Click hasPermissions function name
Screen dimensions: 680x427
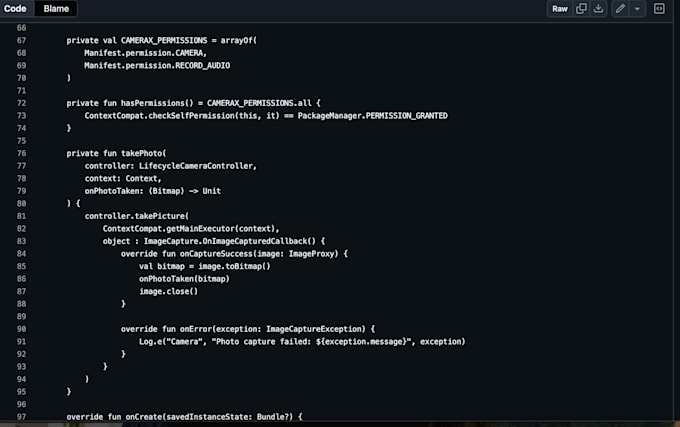tap(153, 103)
